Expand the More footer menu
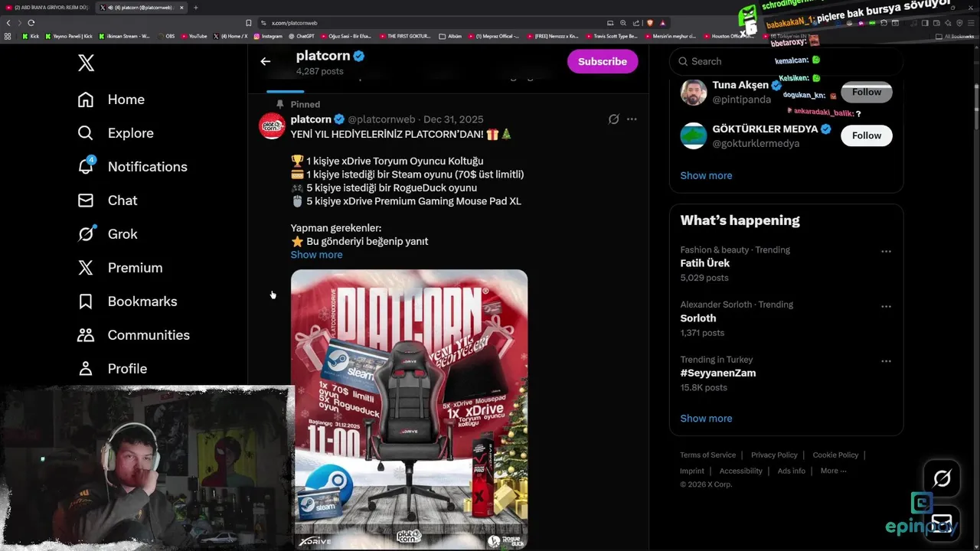The width and height of the screenshot is (980, 551). click(833, 471)
